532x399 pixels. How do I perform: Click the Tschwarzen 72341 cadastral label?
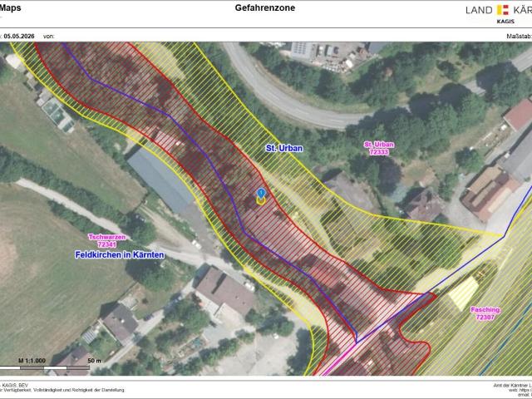point(107,240)
